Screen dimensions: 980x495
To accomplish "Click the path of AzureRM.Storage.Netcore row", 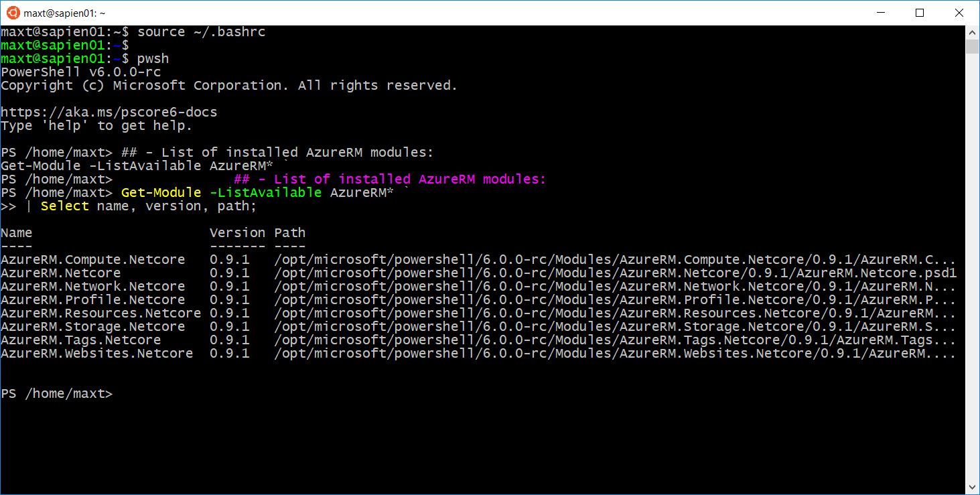I will [x=616, y=327].
